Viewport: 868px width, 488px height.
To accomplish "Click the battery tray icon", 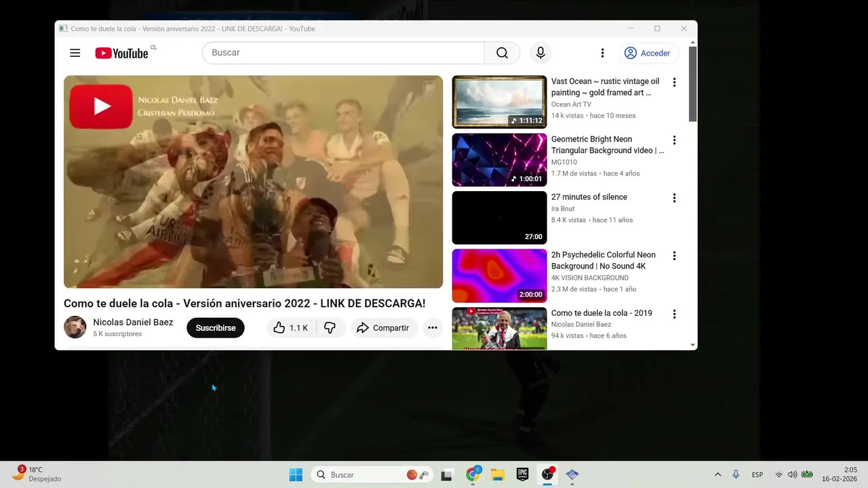I will click(807, 474).
